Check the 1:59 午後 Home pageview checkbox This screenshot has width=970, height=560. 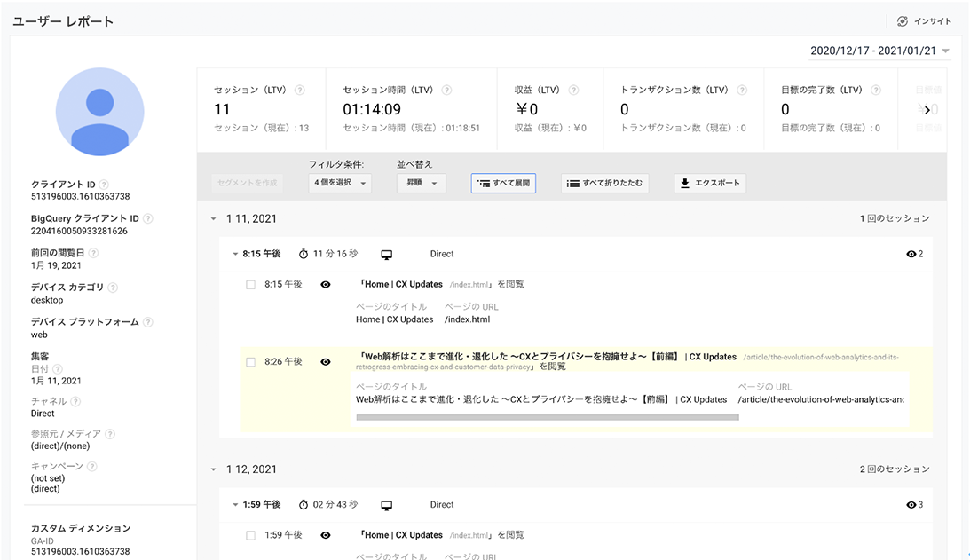pyautogui.click(x=250, y=535)
